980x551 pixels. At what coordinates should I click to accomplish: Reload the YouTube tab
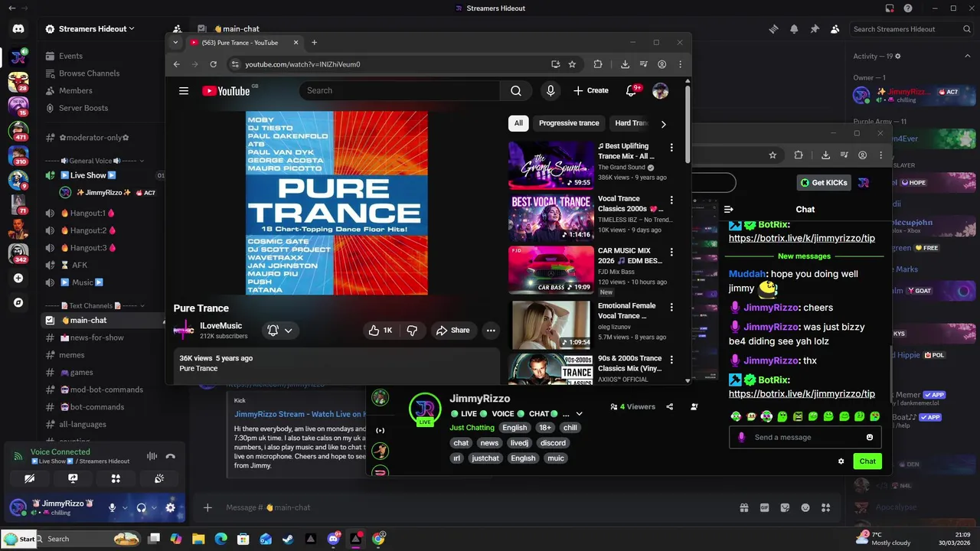tap(214, 64)
